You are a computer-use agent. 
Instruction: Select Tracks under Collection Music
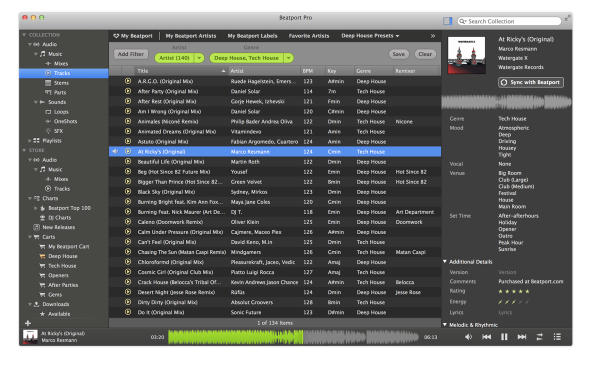tap(64, 73)
